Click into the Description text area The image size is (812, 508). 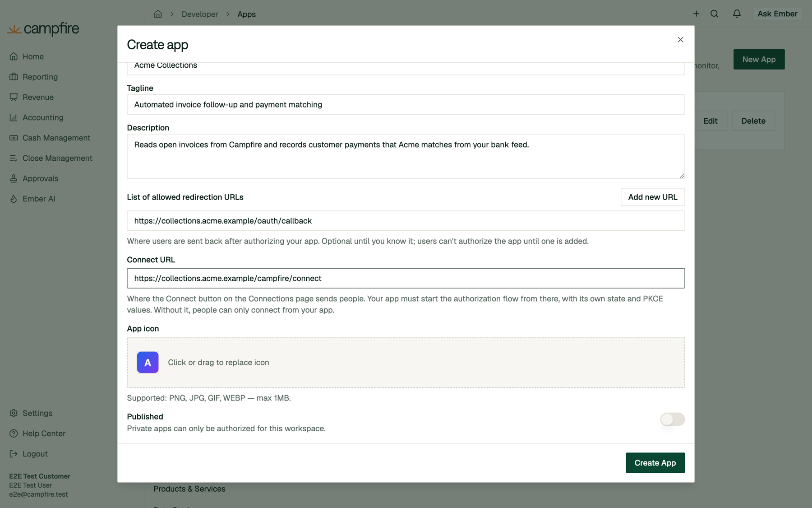click(x=406, y=156)
